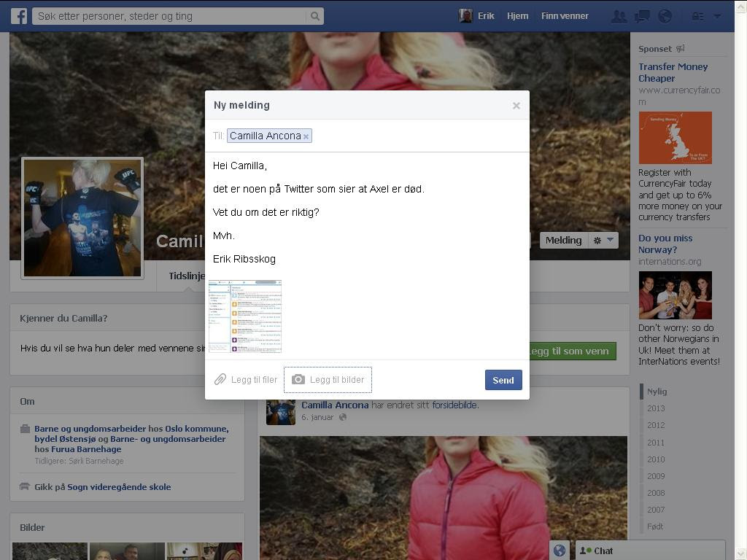Open Camilla's profile picture

tap(82, 217)
